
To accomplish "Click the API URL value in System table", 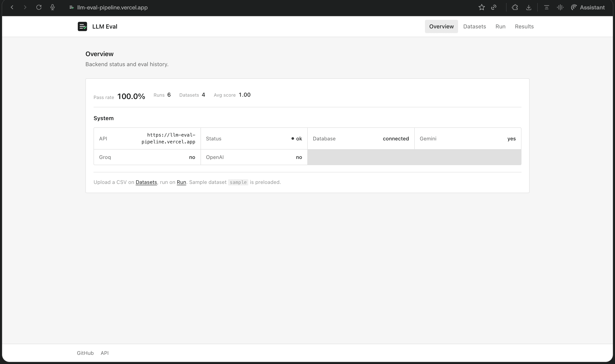I will [x=168, y=138].
